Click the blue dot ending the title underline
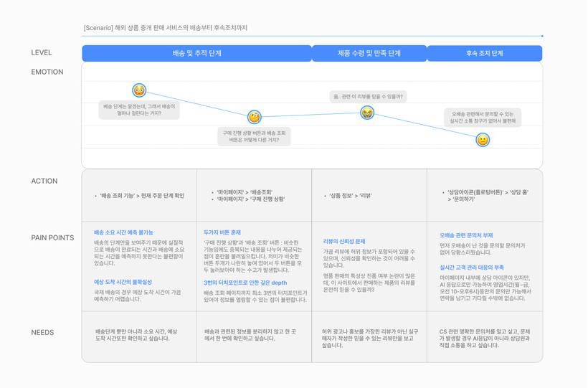 coord(542,36)
